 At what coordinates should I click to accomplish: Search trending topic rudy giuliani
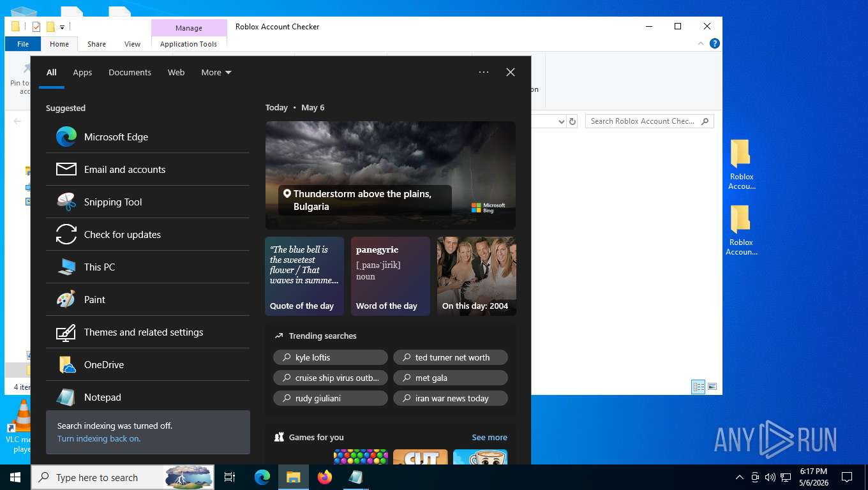pyautogui.click(x=331, y=398)
